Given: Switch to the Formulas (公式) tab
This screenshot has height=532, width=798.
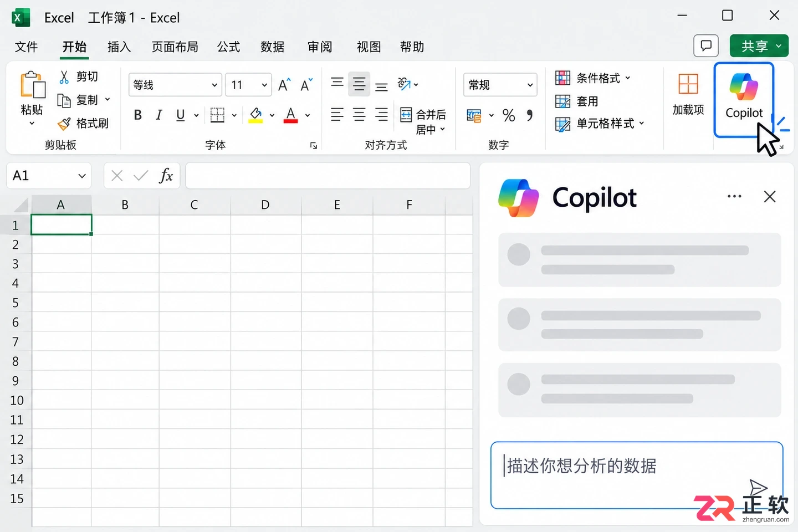Looking at the screenshot, I should [x=228, y=47].
